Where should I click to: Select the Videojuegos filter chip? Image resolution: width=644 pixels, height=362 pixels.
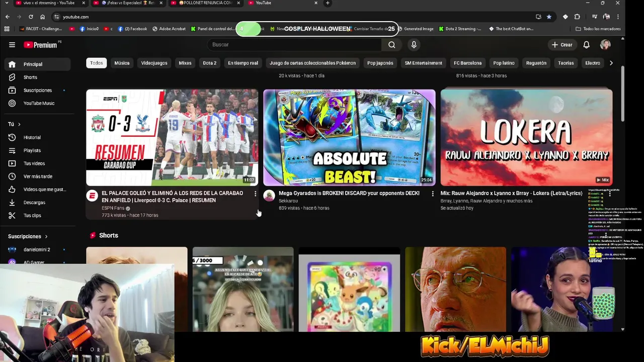pyautogui.click(x=154, y=63)
